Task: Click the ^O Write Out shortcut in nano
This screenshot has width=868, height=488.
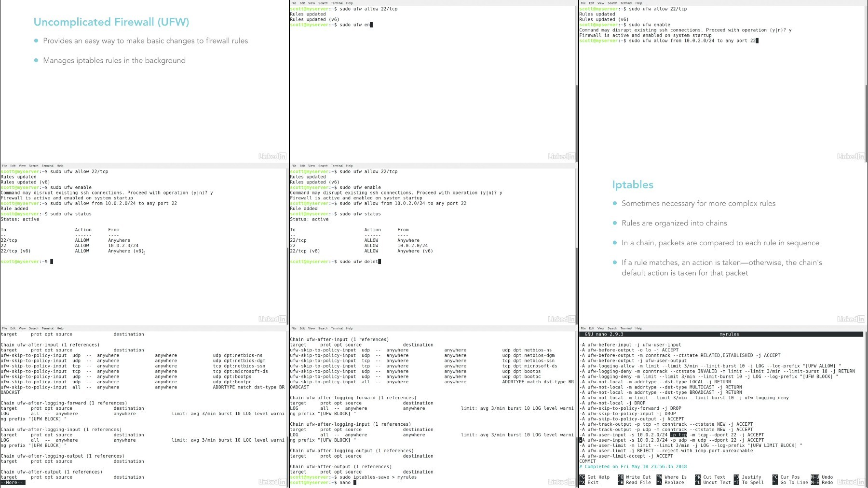Action: tap(635, 477)
